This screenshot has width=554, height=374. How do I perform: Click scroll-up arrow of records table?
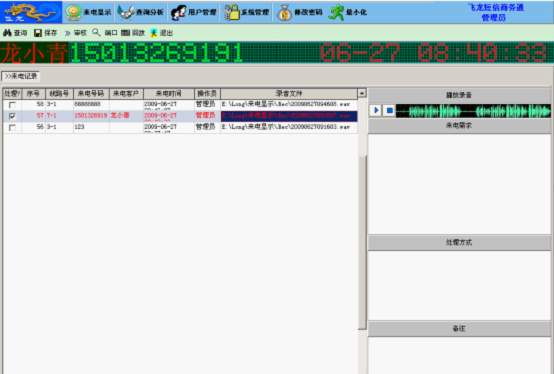pos(362,93)
